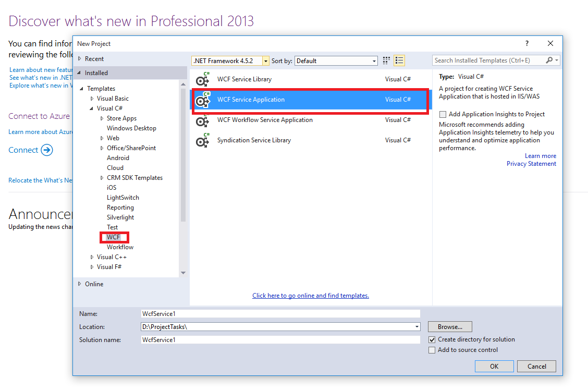Select the Android template category
This screenshot has width=588, height=390.
point(118,158)
